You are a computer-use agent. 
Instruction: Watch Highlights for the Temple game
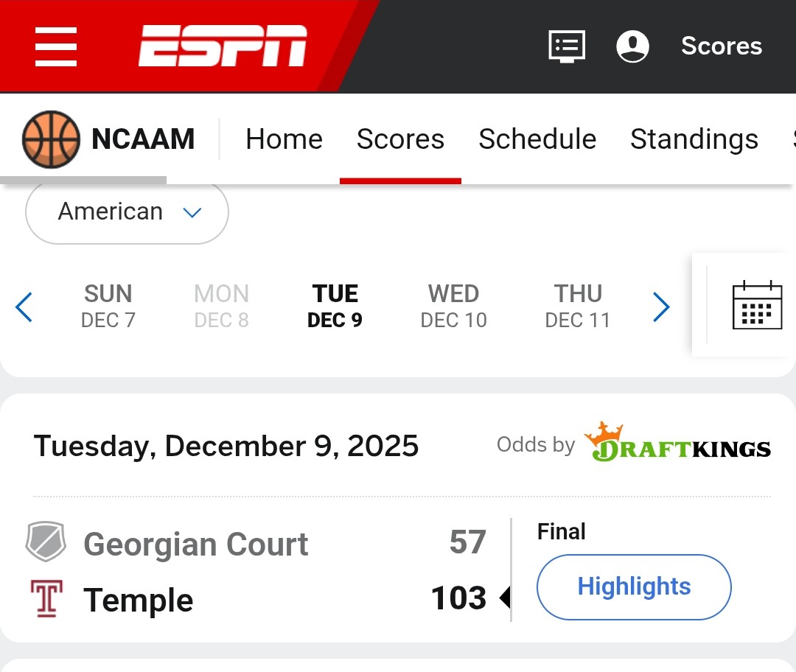(634, 587)
